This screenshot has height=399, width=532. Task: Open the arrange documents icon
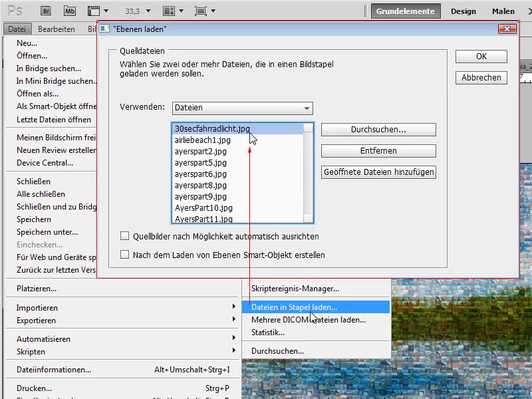[169, 11]
